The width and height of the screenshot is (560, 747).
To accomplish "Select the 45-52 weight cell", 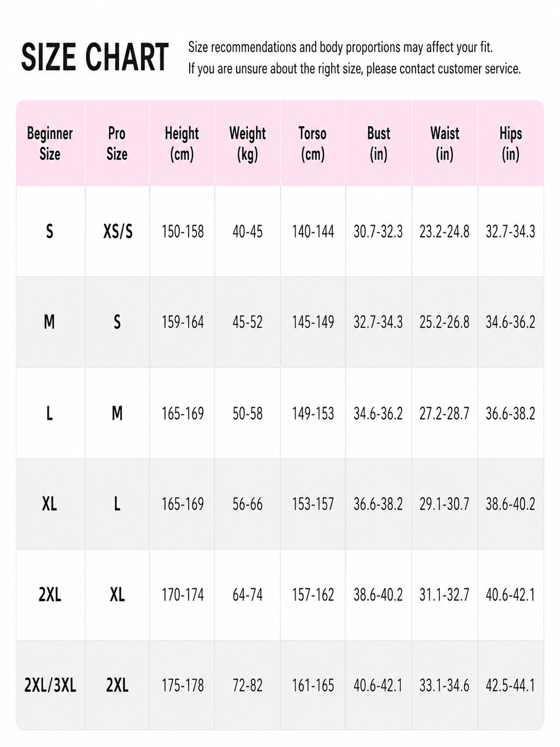I will pyautogui.click(x=248, y=322).
